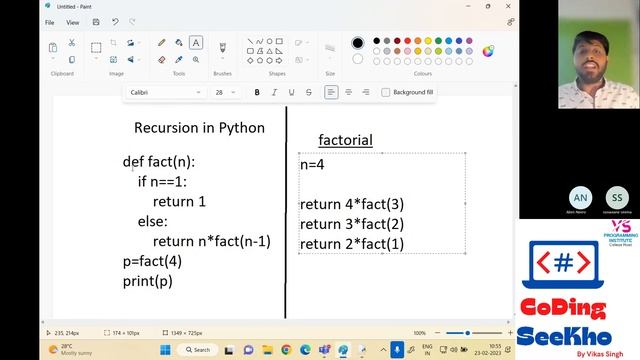
Task: Select the Pencil tool
Action: [x=162, y=43]
